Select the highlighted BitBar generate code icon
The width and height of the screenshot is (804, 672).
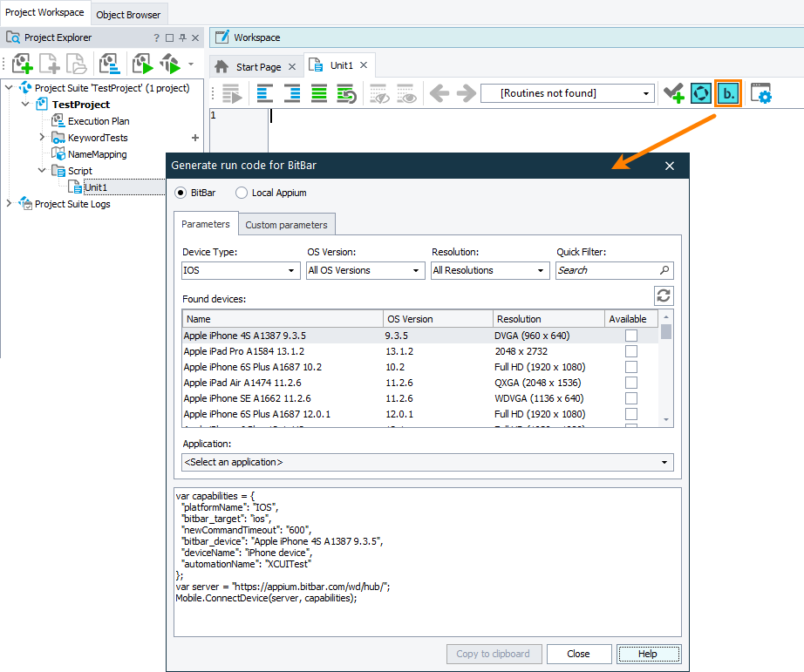[x=728, y=93]
